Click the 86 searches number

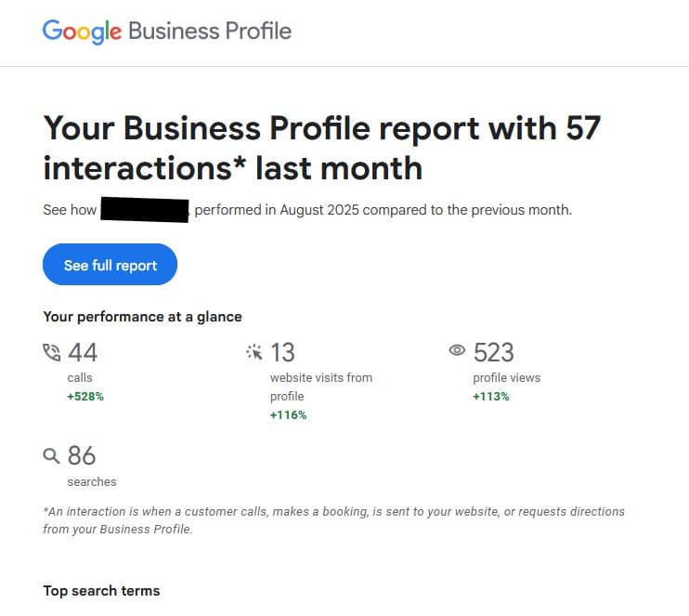pos(82,456)
